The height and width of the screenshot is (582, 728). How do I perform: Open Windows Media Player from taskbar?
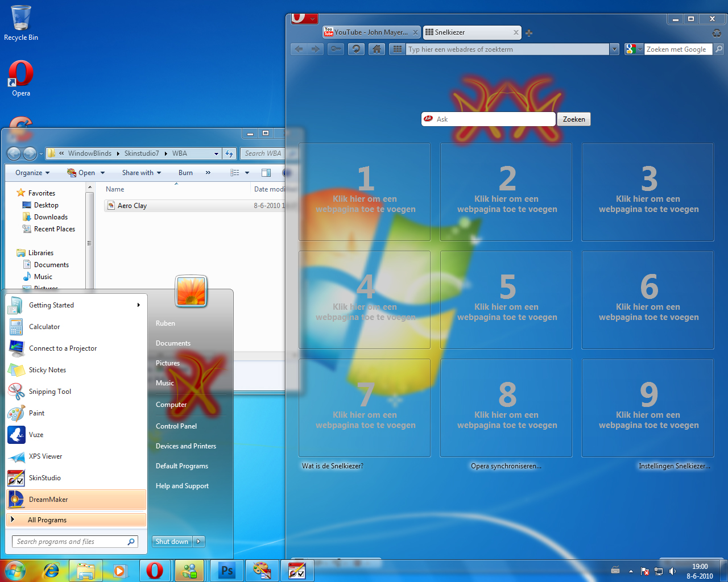click(x=120, y=571)
